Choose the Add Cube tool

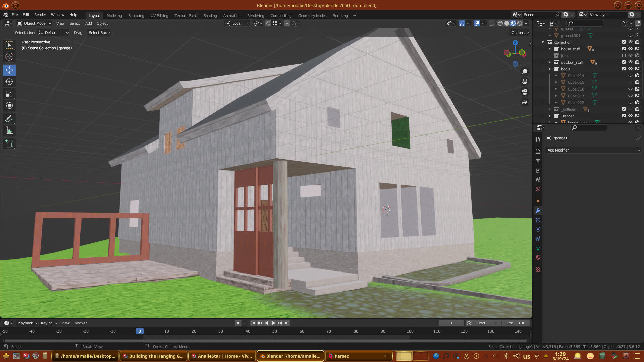coord(9,144)
